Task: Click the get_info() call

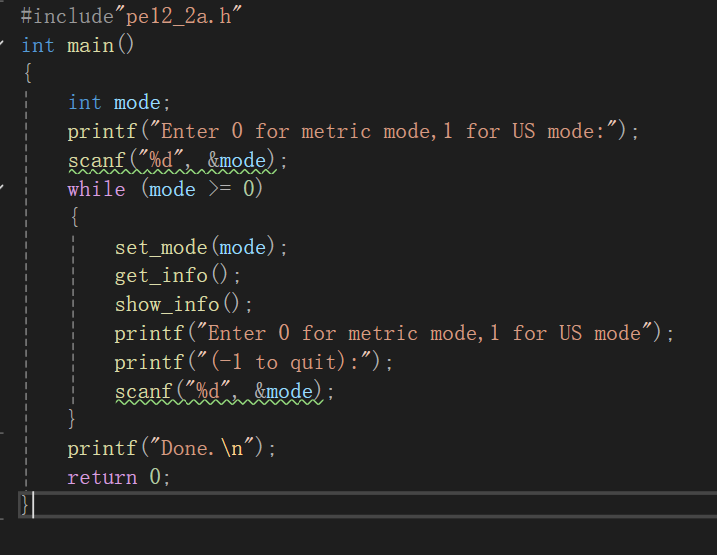Action: [177, 276]
